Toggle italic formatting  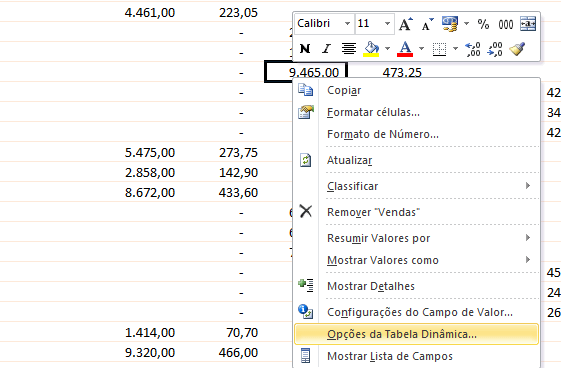point(326,49)
